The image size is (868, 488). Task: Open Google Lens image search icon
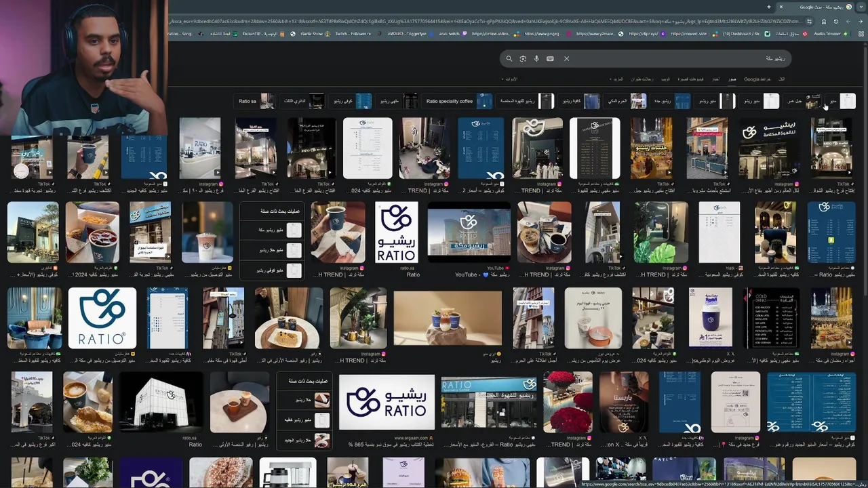tap(523, 59)
